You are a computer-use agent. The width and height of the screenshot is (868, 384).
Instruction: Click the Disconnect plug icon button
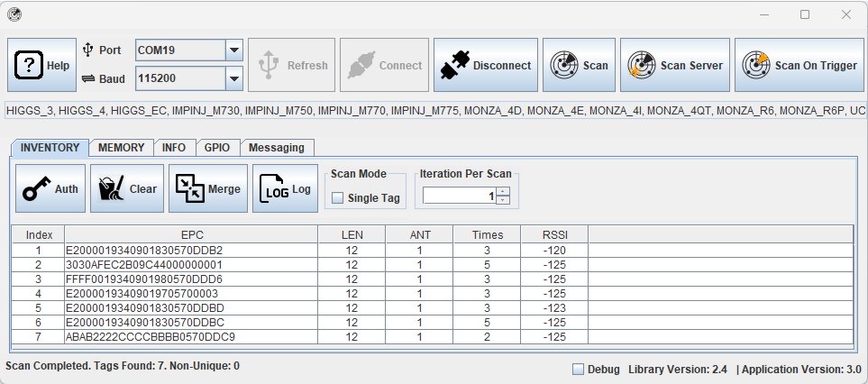(x=486, y=65)
